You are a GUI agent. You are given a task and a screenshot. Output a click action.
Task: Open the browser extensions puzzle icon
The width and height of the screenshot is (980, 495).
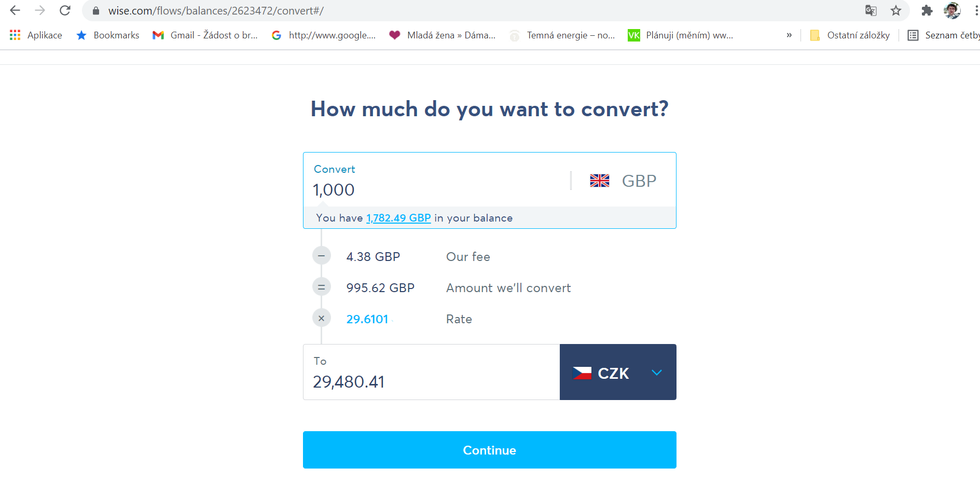927,10
